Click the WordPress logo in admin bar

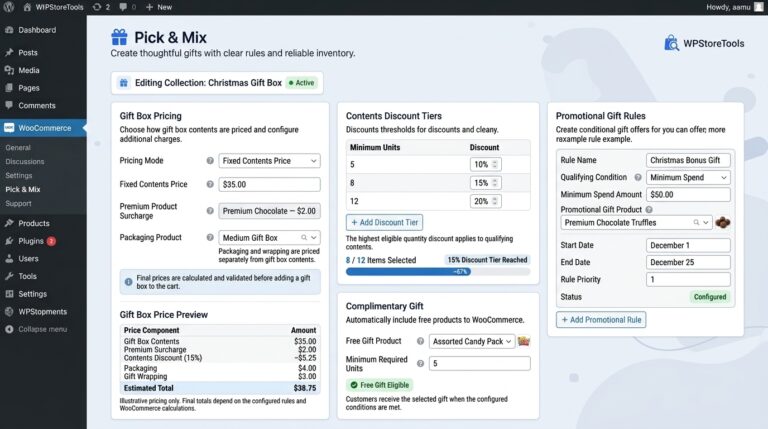9,7
